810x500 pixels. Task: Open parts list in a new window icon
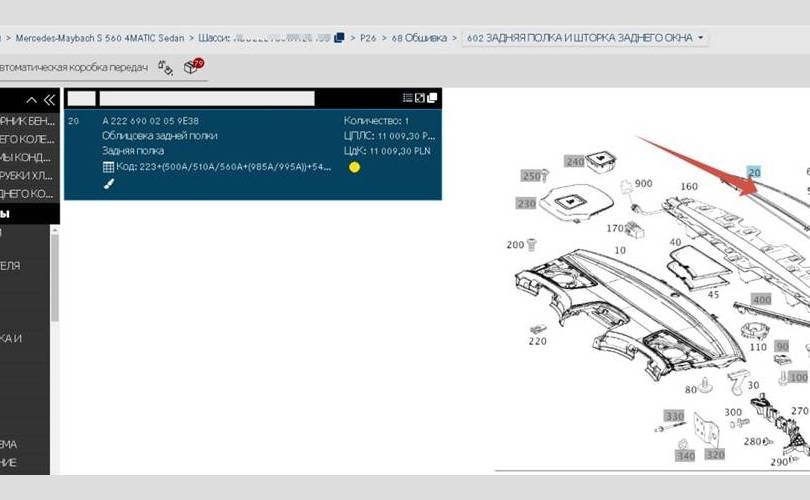[x=432, y=98]
